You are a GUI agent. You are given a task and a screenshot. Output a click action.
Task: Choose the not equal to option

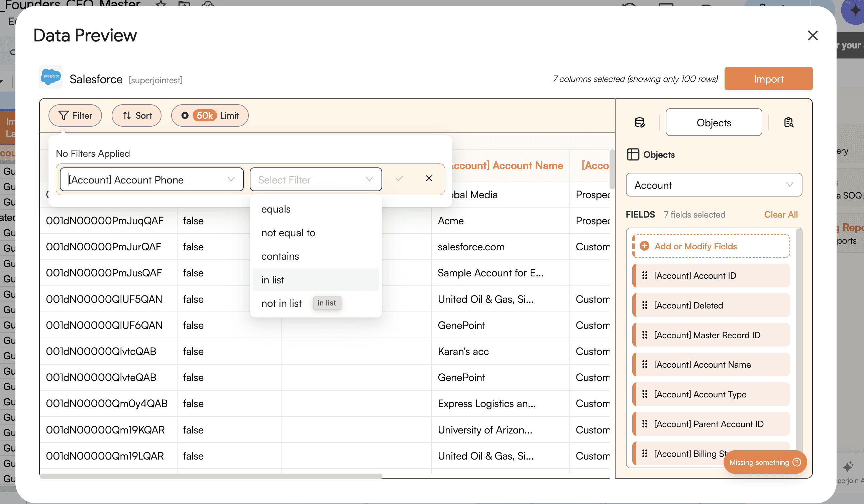pos(316,233)
